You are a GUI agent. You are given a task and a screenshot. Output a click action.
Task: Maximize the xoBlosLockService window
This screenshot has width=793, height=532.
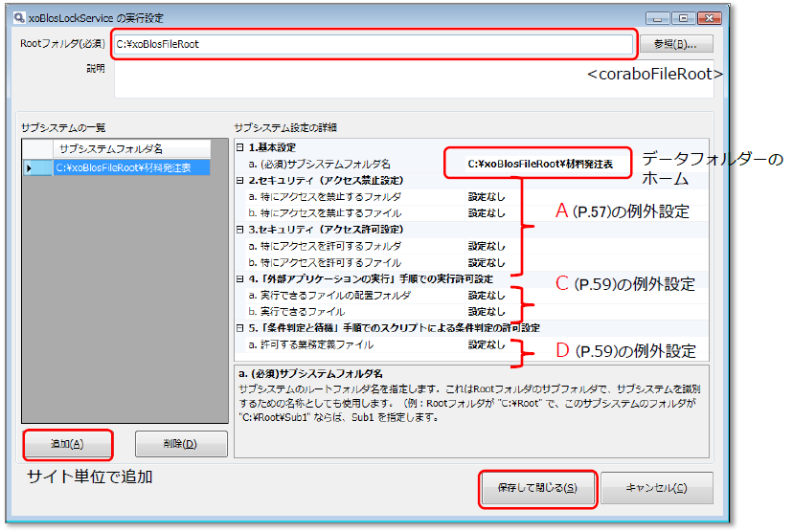683,18
